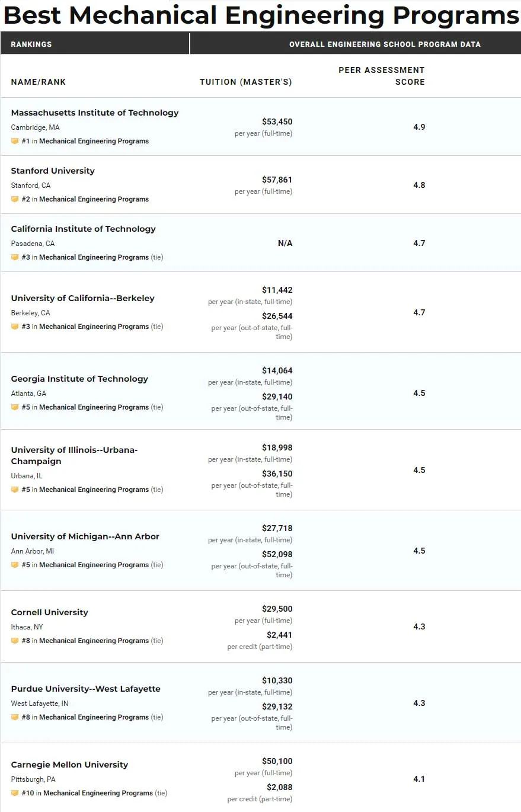Image resolution: width=521 pixels, height=812 pixels.
Task: Click the badge icon beside Georgia Tech's #5 ranking
Action: coord(15,407)
